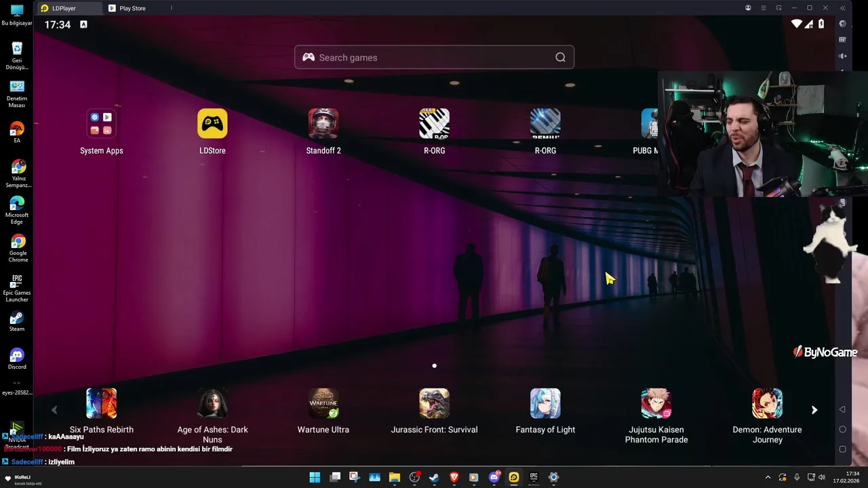Show next recommended games with right arrow
The image size is (868, 488).
coord(814,410)
